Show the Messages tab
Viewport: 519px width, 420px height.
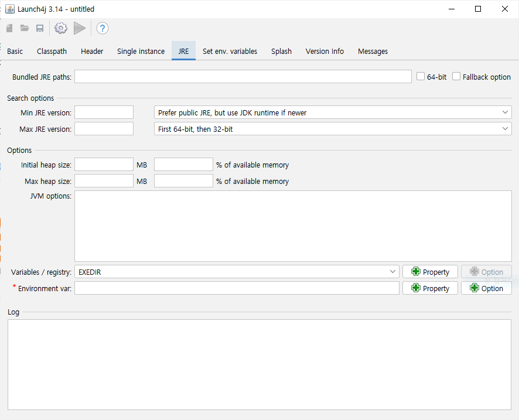pyautogui.click(x=373, y=52)
